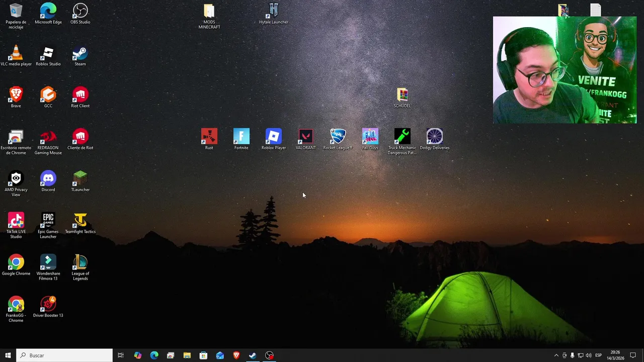Screen dimensions: 644x362
Task: Select the Cliente de Riot icon
Action: coord(80,139)
